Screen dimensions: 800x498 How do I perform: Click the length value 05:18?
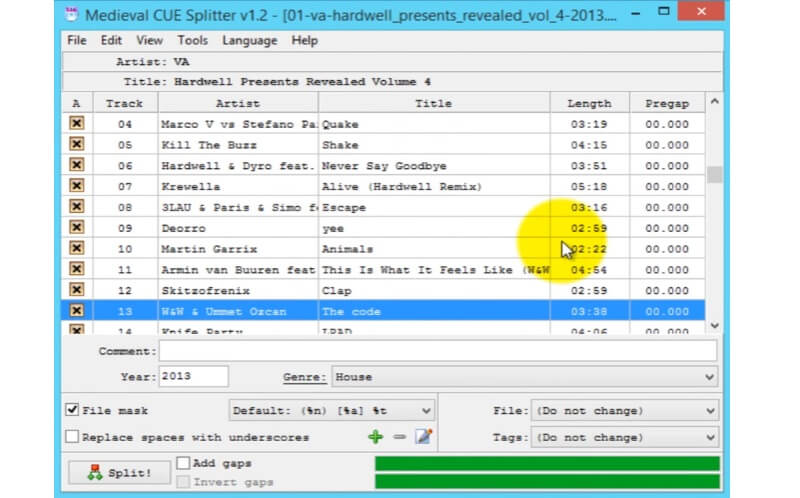click(589, 186)
